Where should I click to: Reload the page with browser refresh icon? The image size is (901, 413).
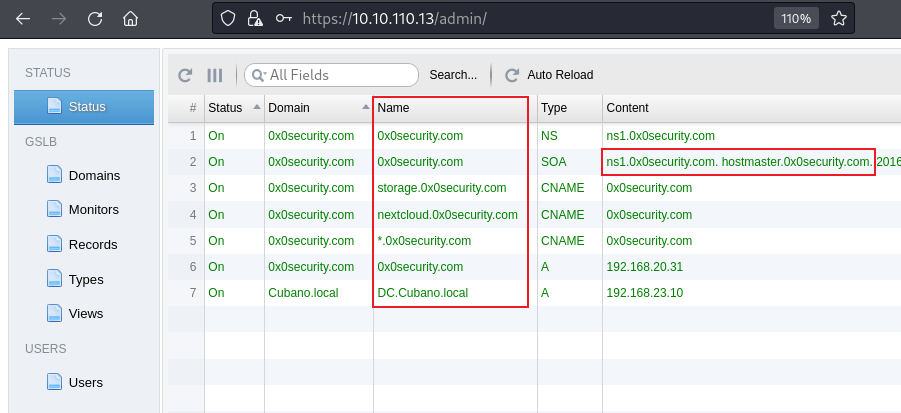click(95, 19)
